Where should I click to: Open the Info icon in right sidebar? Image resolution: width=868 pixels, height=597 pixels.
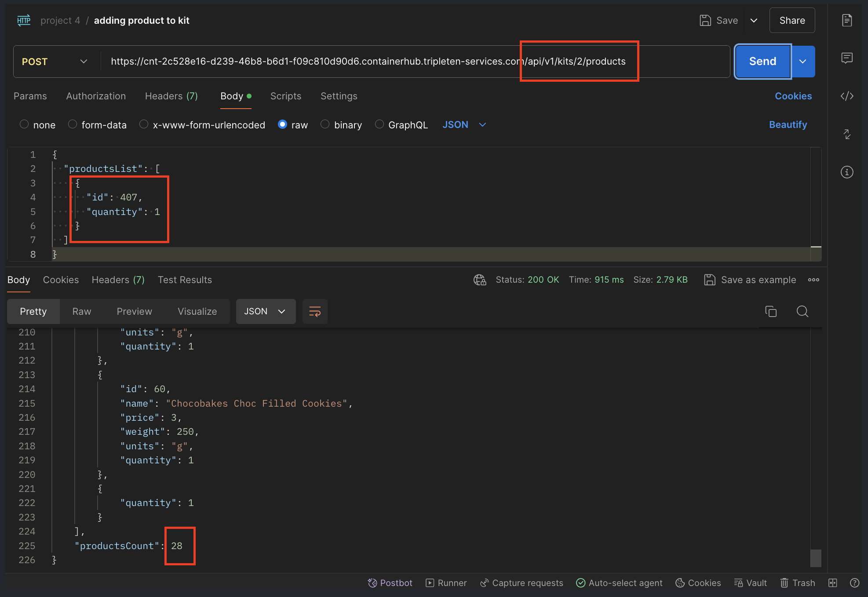click(847, 172)
